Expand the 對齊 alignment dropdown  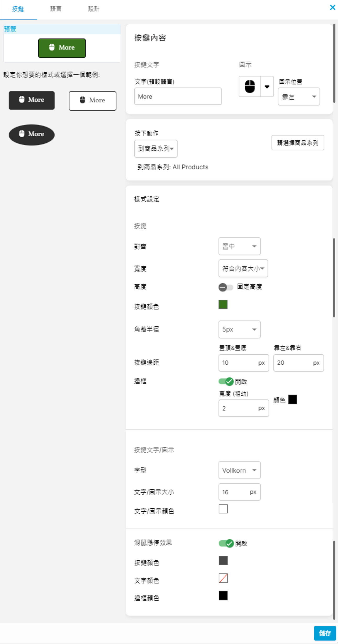pos(239,246)
